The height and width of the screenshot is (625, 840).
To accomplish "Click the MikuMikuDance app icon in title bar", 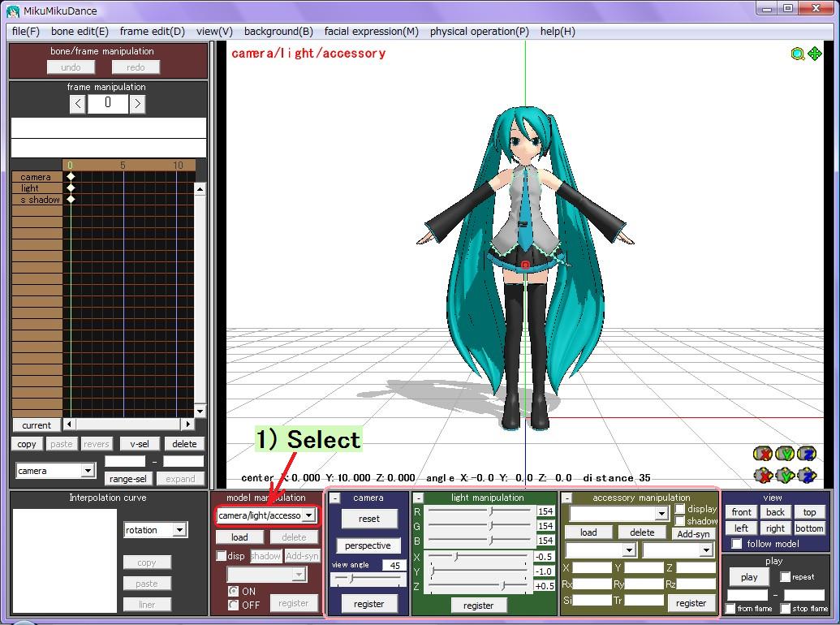I will tap(14, 11).
